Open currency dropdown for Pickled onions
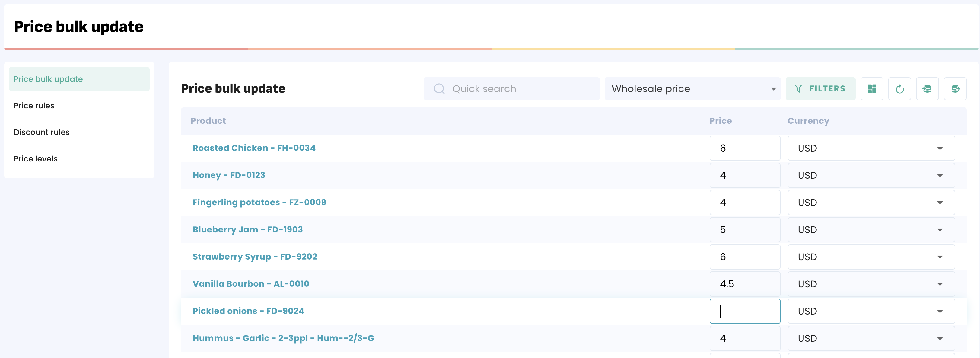Screen dimensions: 980x358 (x=871, y=311)
